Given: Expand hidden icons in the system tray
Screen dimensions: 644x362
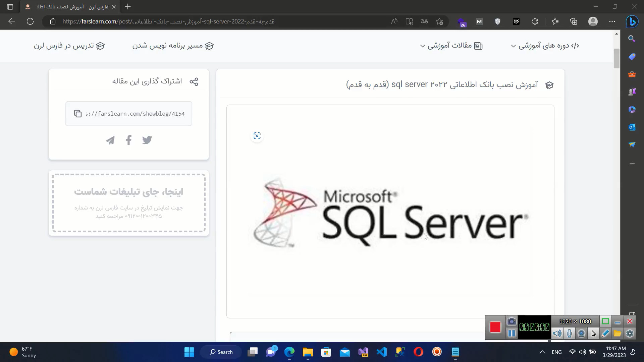Looking at the screenshot, I should pyautogui.click(x=542, y=352).
